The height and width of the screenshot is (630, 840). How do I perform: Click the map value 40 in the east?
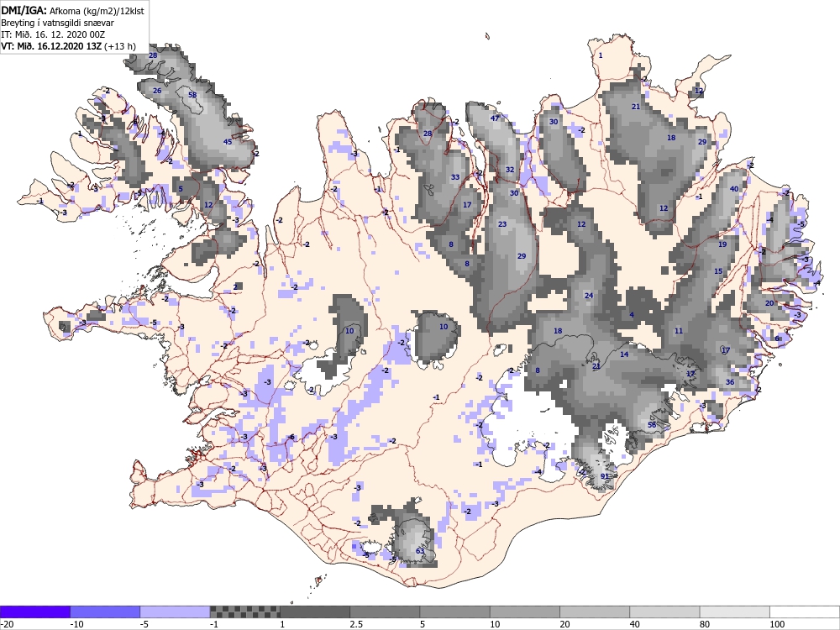click(734, 188)
